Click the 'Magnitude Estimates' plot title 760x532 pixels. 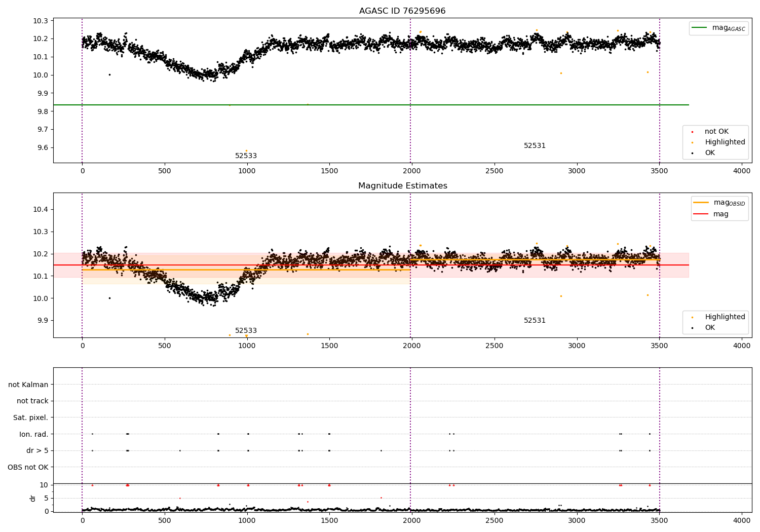coord(402,186)
